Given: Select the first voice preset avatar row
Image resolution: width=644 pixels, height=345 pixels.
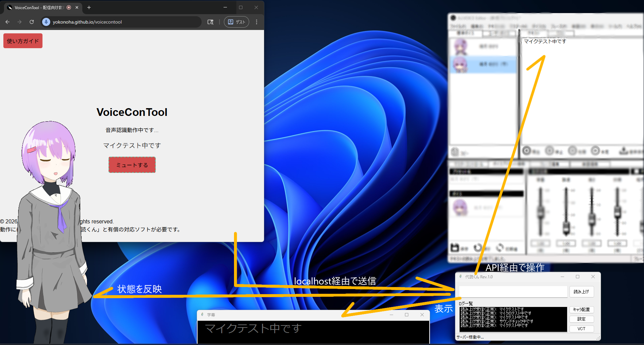Looking at the screenshot, I should (x=483, y=46).
